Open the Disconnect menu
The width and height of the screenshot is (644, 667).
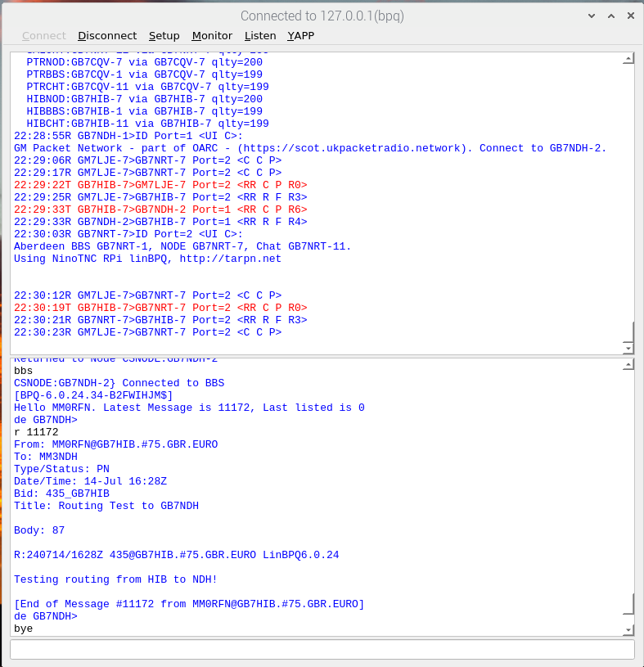pos(107,35)
